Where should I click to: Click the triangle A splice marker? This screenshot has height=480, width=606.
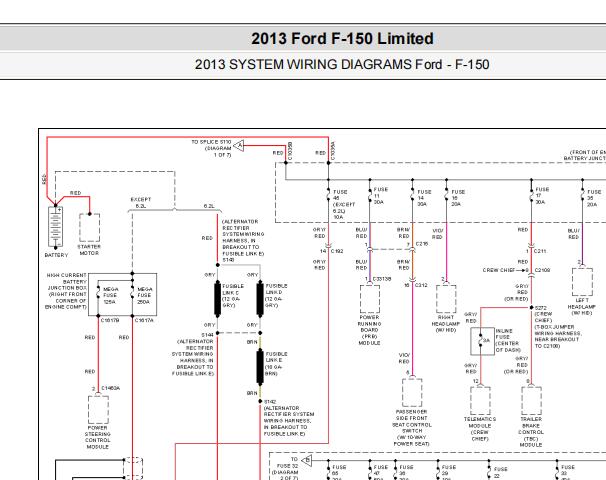tap(239, 145)
